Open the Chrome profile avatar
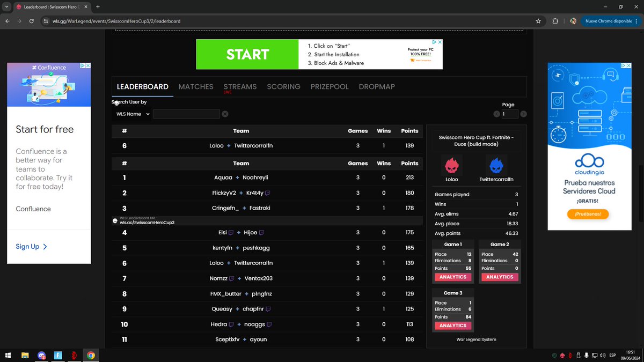The image size is (644, 362). point(573,21)
